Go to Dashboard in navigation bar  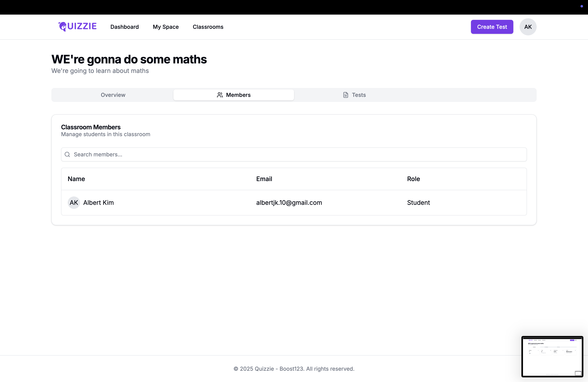click(124, 27)
